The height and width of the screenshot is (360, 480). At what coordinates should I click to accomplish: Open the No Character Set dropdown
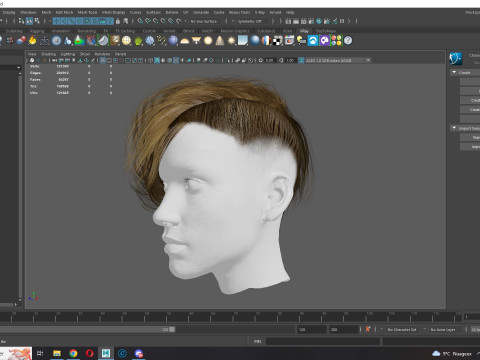click(x=402, y=329)
